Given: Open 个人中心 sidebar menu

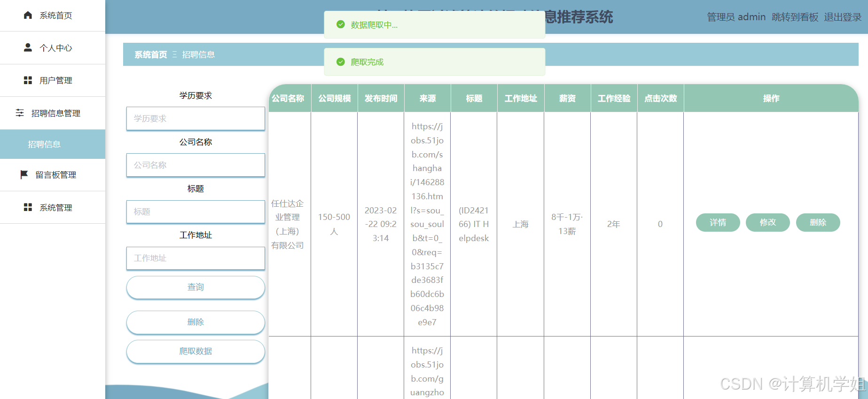Looking at the screenshot, I should pyautogui.click(x=53, y=48).
